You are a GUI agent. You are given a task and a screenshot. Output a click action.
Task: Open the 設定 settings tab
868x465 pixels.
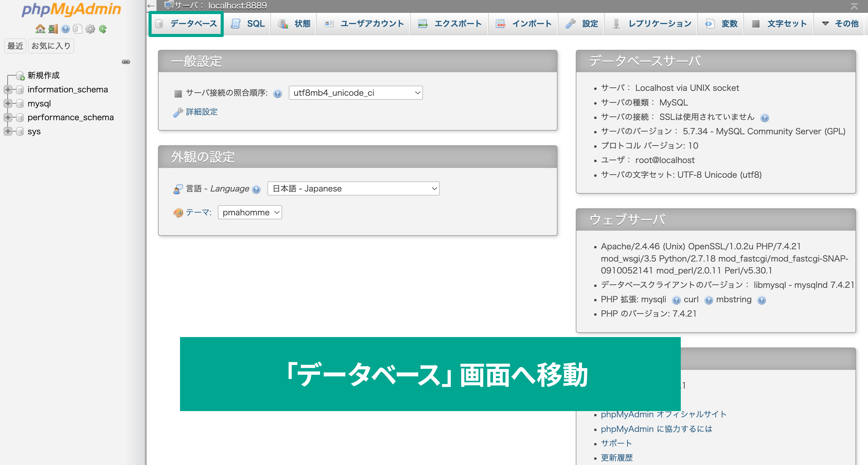(x=581, y=24)
